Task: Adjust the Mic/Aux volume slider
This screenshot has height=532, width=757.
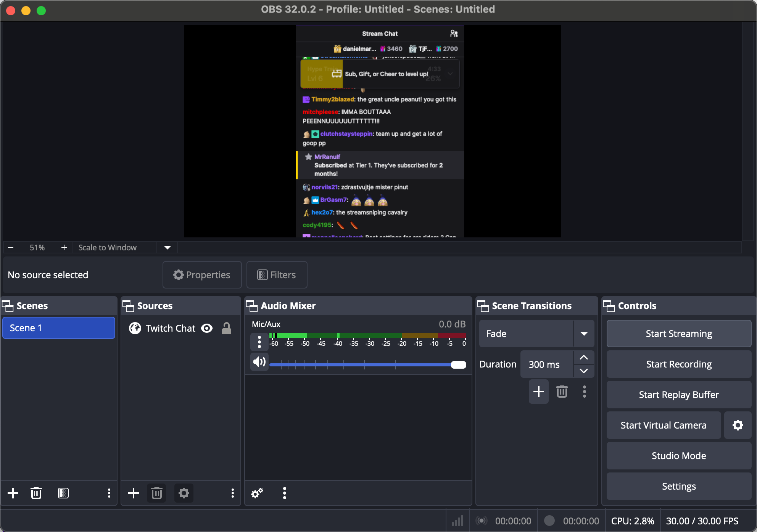Action: coord(457,365)
